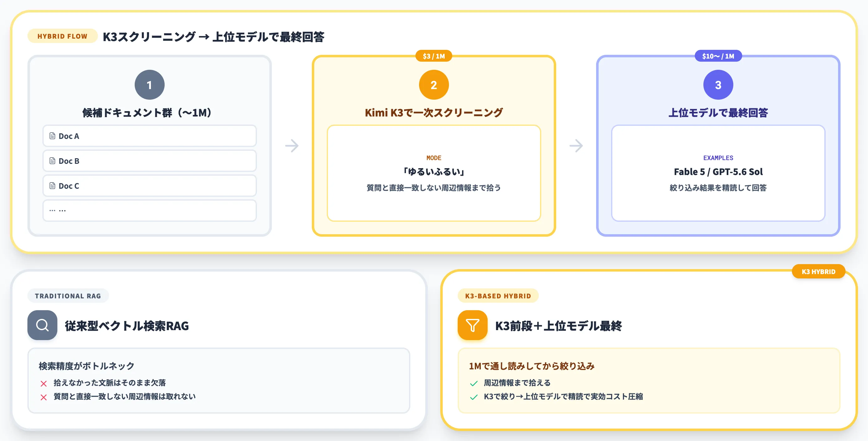Screen dimensions: 868x441
Task: Click the heading Kimi K3で一次スクリーニング
Action: click(434, 112)
